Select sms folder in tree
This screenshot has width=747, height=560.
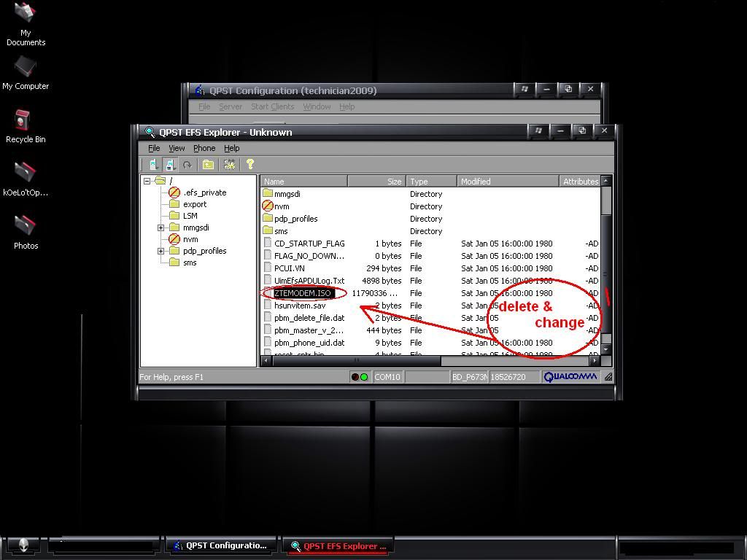[190, 262]
